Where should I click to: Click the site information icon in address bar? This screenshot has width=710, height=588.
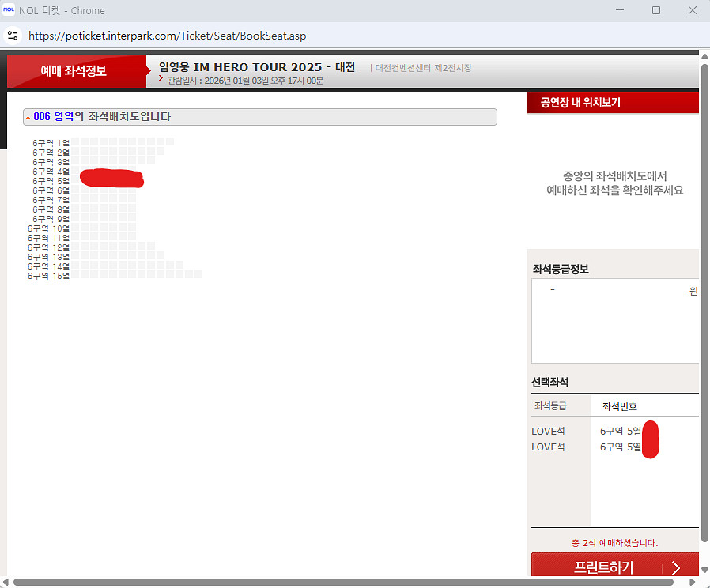point(13,36)
